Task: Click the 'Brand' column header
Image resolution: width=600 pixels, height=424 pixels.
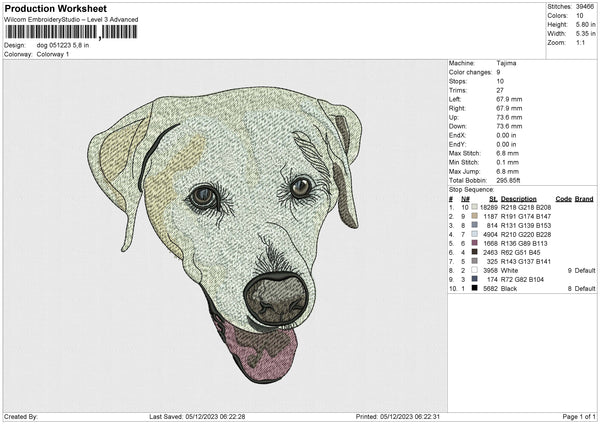Action: 584,199
